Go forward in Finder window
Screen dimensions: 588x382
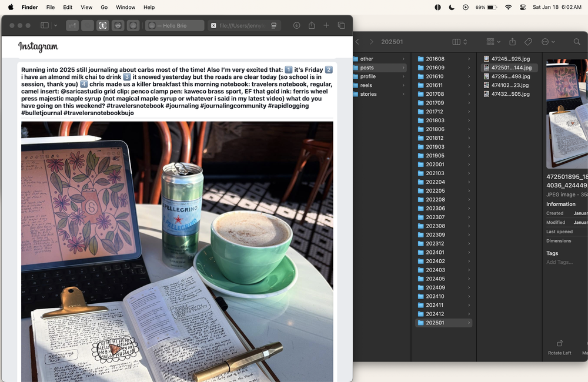(x=371, y=42)
